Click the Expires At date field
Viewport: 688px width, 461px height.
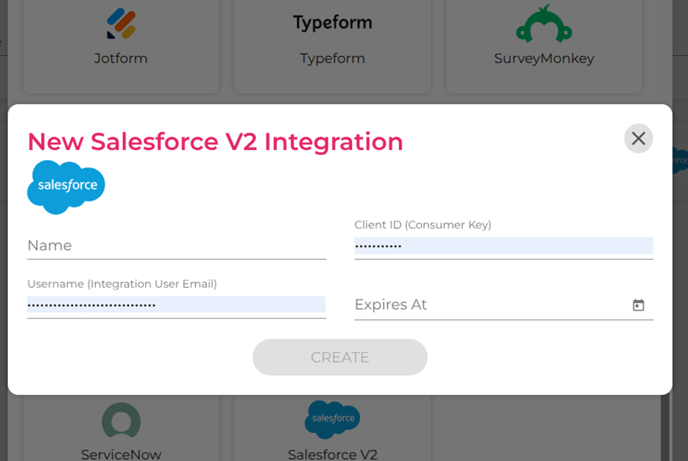point(490,305)
